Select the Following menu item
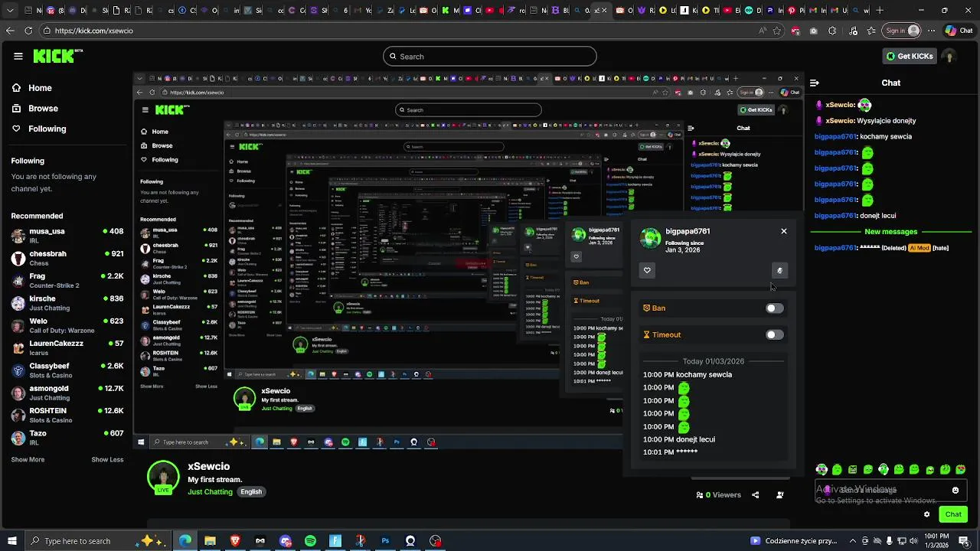Image resolution: width=980 pixels, height=551 pixels. pos(47,129)
